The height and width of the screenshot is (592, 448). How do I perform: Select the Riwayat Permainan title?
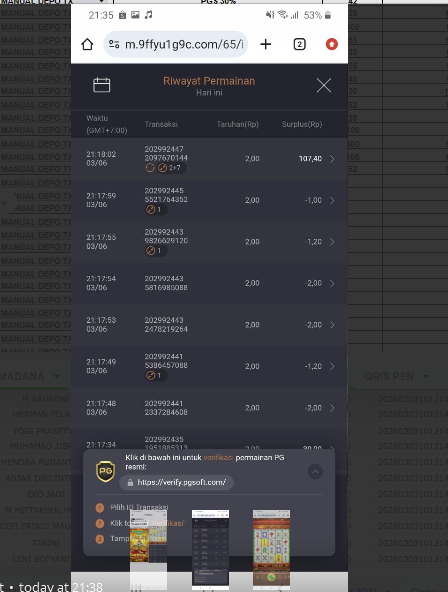[209, 81]
